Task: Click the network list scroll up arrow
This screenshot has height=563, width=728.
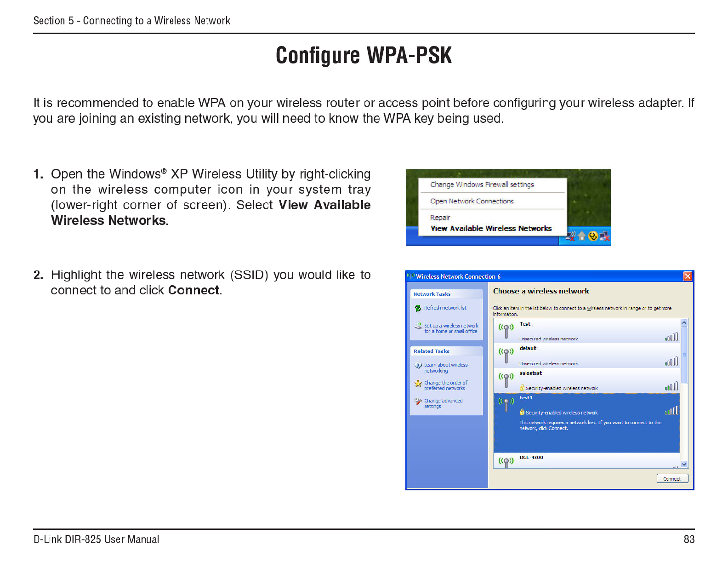Action: point(684,323)
